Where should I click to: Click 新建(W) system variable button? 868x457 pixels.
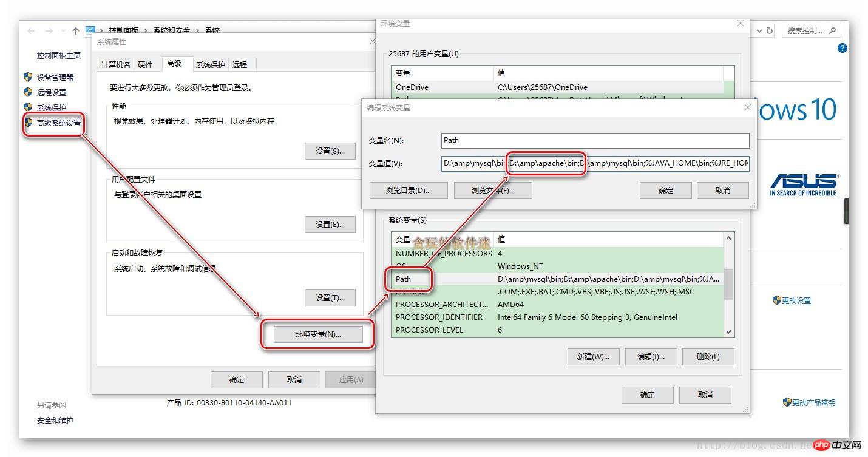pos(593,357)
